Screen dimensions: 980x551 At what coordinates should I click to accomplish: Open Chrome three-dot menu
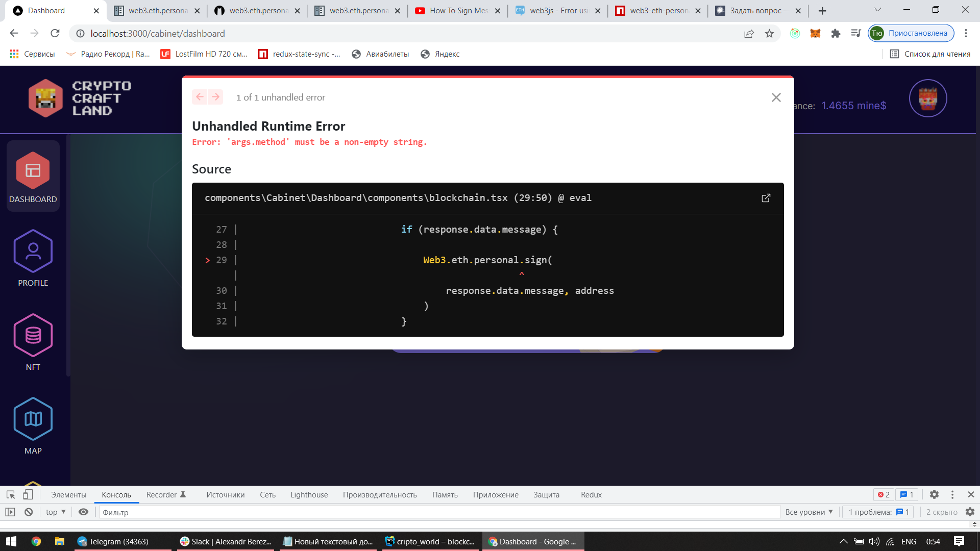tap(966, 33)
